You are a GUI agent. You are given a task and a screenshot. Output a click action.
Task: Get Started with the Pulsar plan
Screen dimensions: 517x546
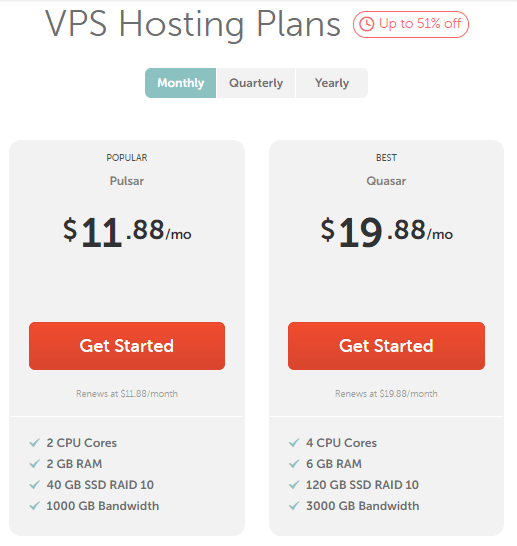pos(127,346)
